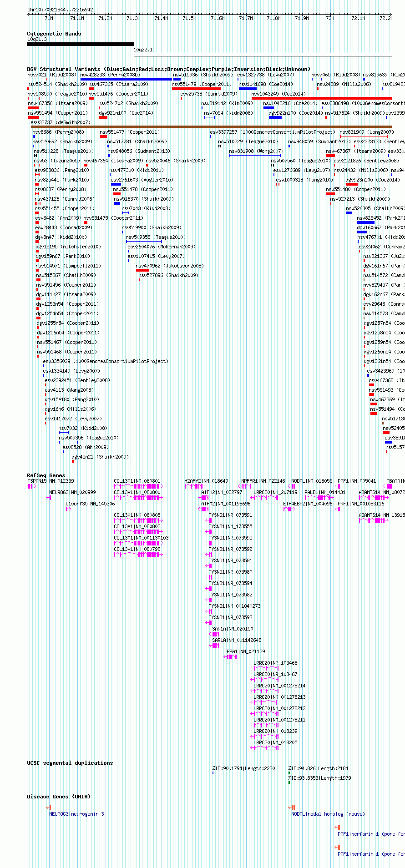Image resolution: width=405 pixels, height=868 pixels.
Task: Open the nsv831908 (Wong2007) variant label
Action: pos(256,151)
